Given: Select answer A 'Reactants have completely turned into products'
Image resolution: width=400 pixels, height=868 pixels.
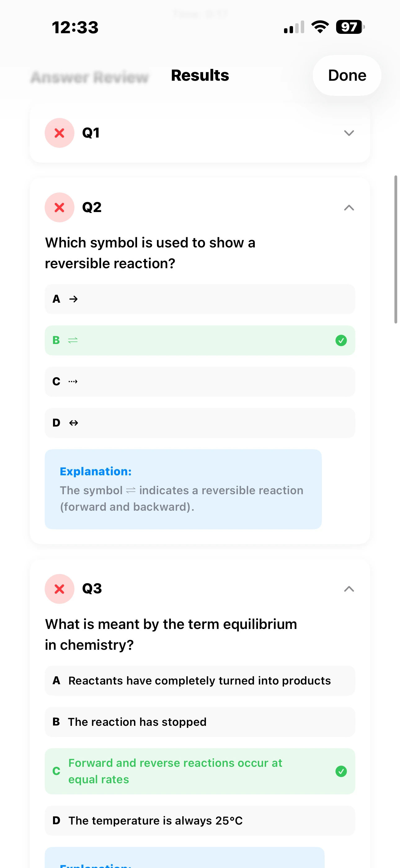Looking at the screenshot, I should click(x=200, y=681).
